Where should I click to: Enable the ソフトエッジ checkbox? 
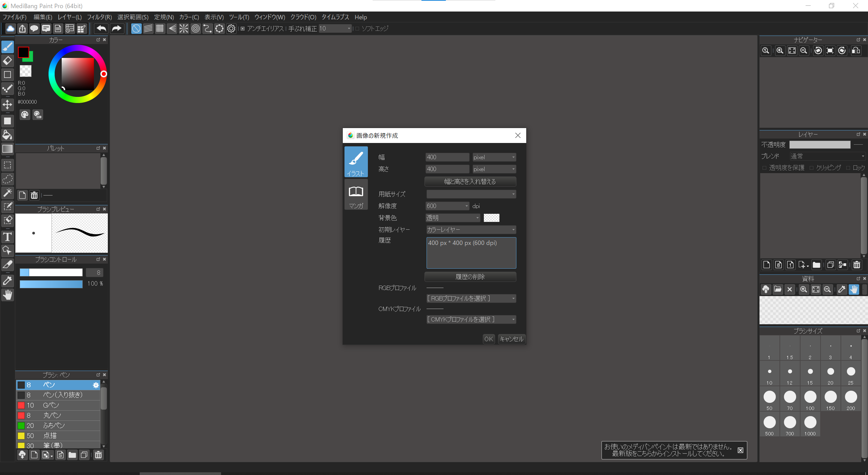[x=357, y=29]
